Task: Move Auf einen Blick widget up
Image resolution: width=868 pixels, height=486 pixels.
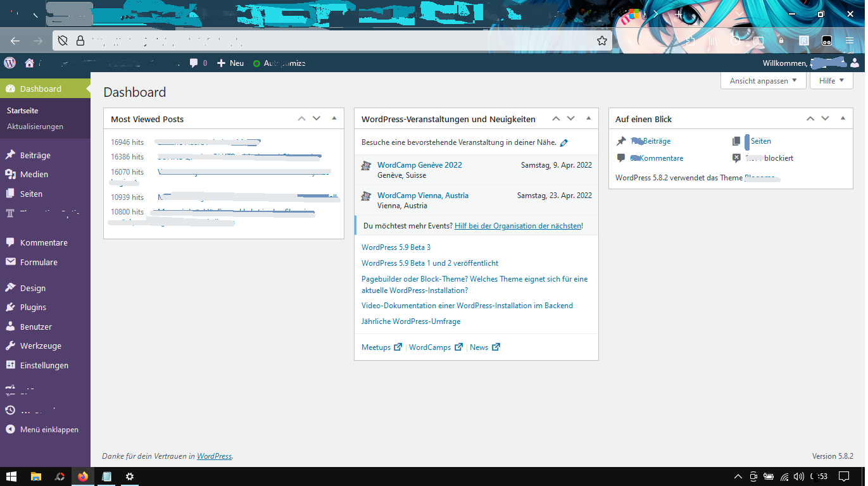Action: click(x=810, y=118)
